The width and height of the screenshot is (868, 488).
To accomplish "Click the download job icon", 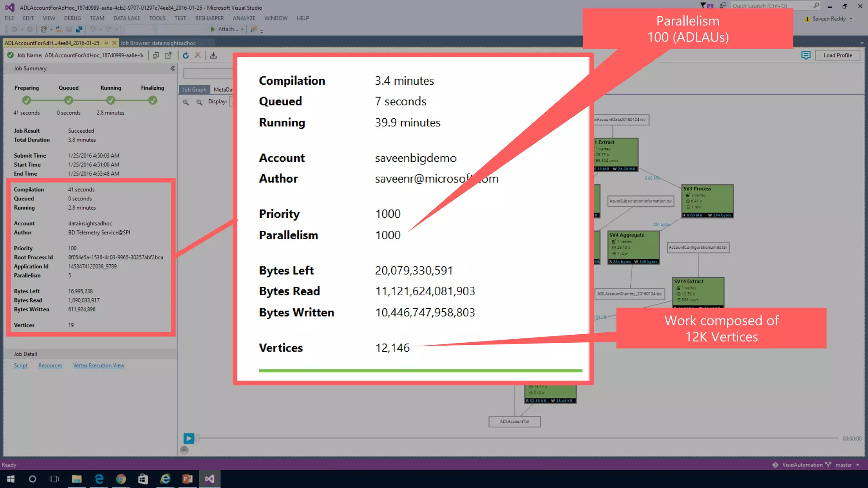I will [213, 55].
